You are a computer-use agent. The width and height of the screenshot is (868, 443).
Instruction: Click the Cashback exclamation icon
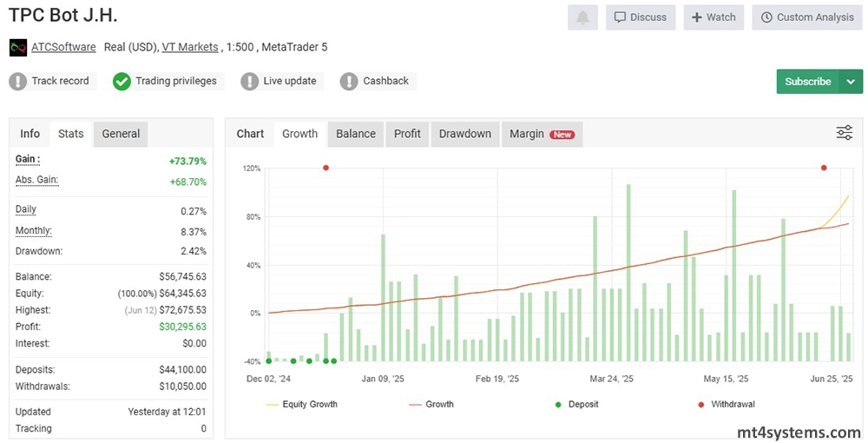[349, 82]
